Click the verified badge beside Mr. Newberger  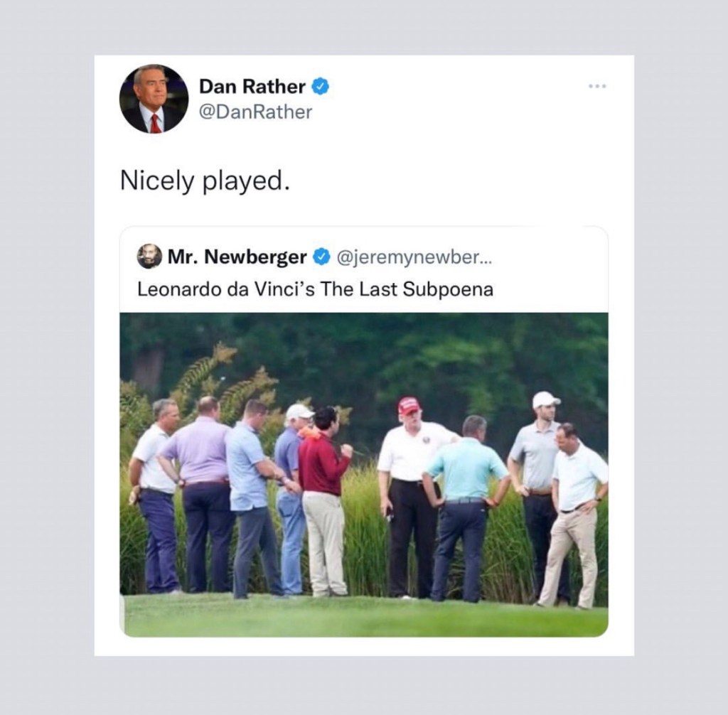321,257
